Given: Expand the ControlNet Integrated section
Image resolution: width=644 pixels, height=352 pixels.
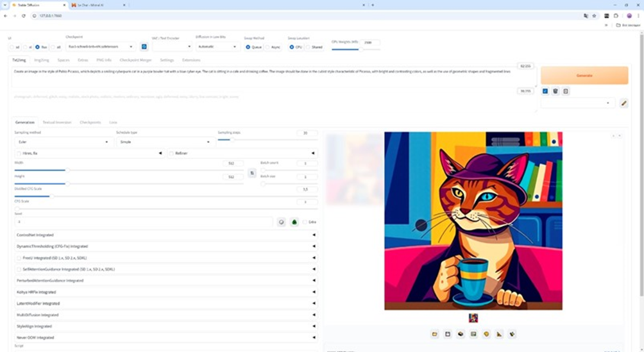Looking at the screenshot, I should coord(165,235).
